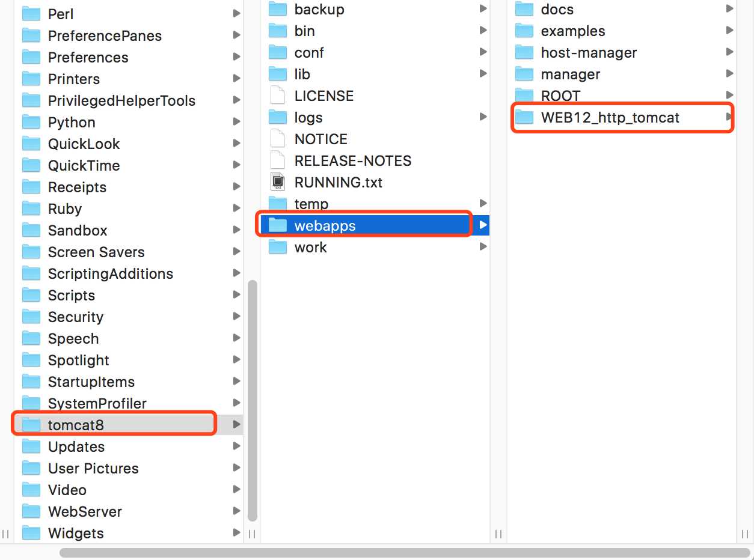
Task: Expand the Screen Savers folder arrow
Action: [x=236, y=252]
